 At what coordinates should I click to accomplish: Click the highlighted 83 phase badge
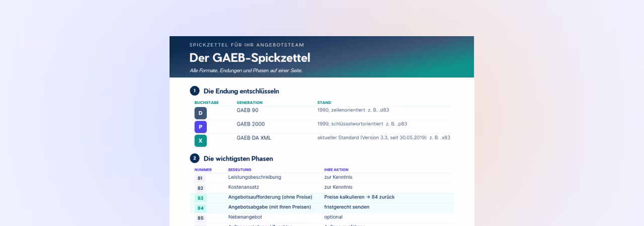(200, 198)
